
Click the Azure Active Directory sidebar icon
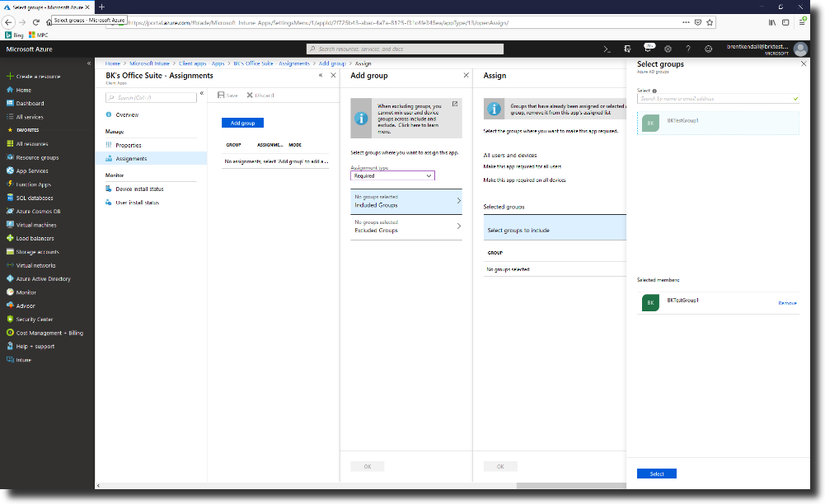click(x=10, y=279)
